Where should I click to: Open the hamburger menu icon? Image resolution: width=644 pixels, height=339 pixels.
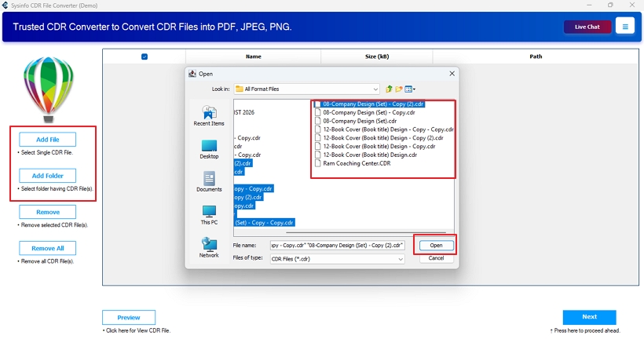coord(625,27)
